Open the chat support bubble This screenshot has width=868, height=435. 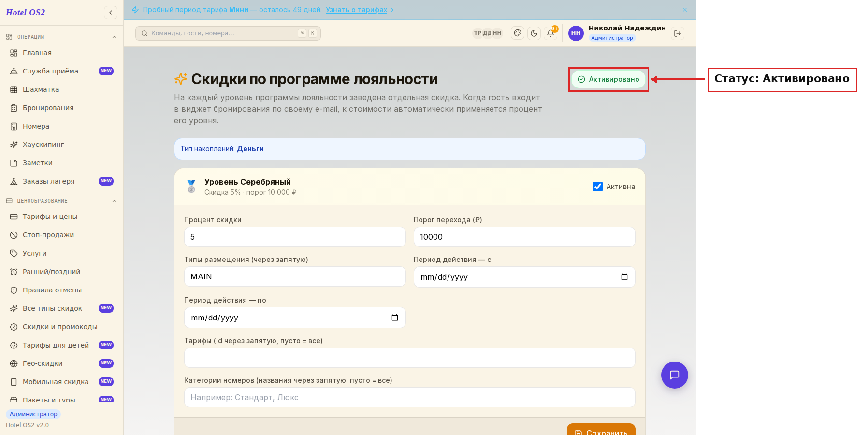675,375
